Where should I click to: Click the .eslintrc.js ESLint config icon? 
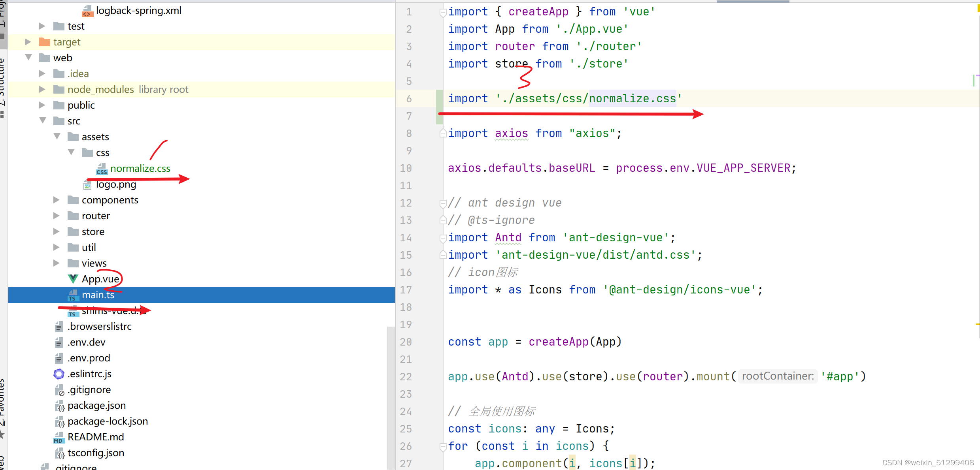pos(59,374)
